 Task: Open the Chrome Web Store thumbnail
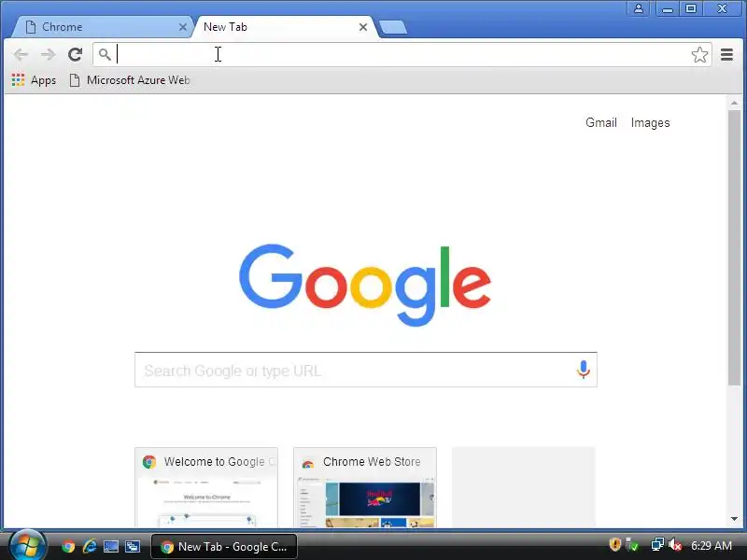coord(365,487)
